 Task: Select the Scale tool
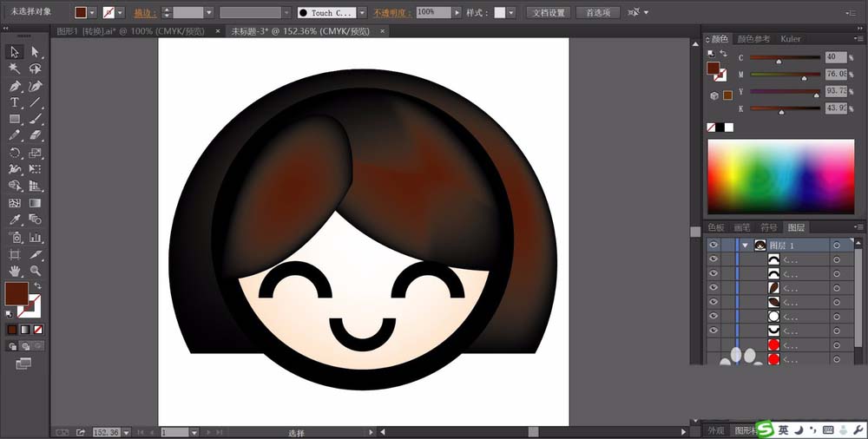click(x=36, y=153)
